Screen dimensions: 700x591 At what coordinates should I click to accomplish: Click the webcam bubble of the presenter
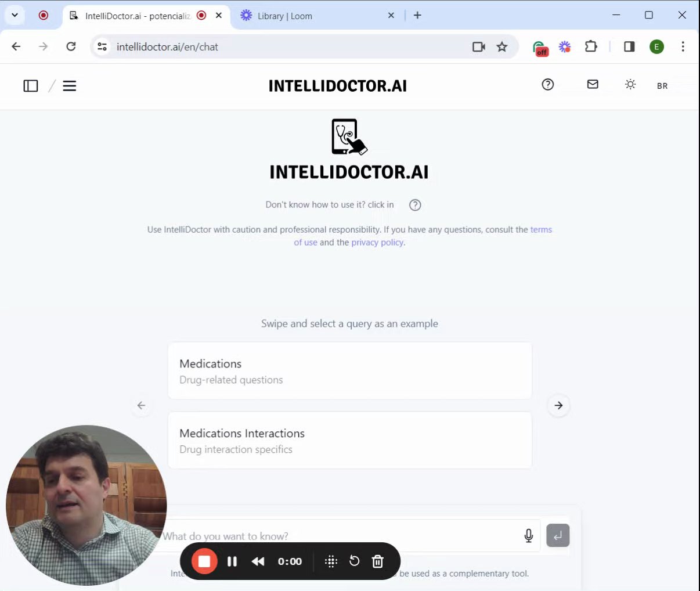coord(86,505)
